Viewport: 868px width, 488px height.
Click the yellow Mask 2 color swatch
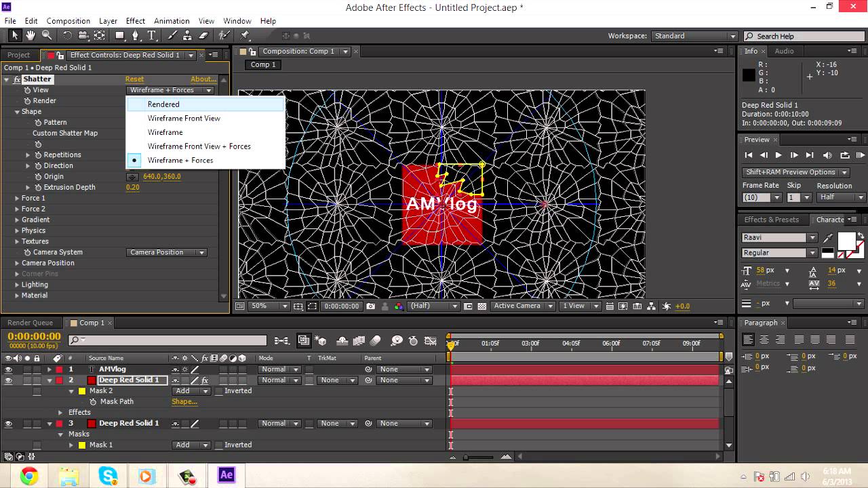pyautogui.click(x=82, y=391)
